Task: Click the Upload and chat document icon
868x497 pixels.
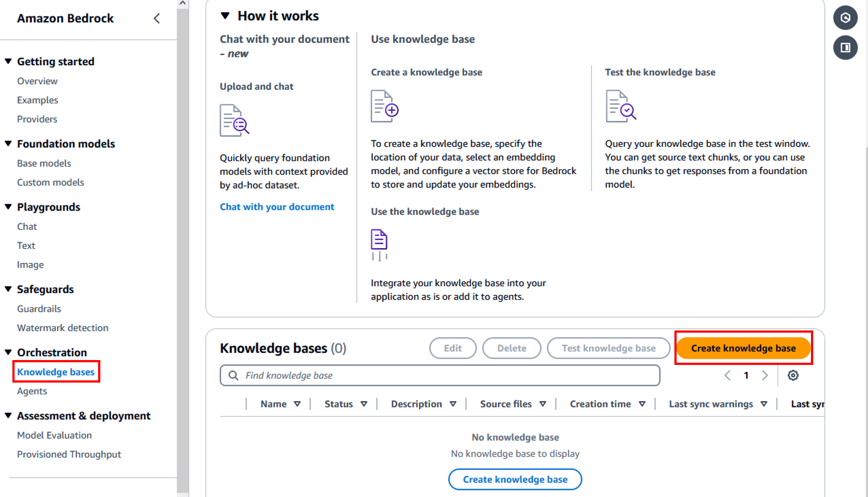Action: (234, 120)
